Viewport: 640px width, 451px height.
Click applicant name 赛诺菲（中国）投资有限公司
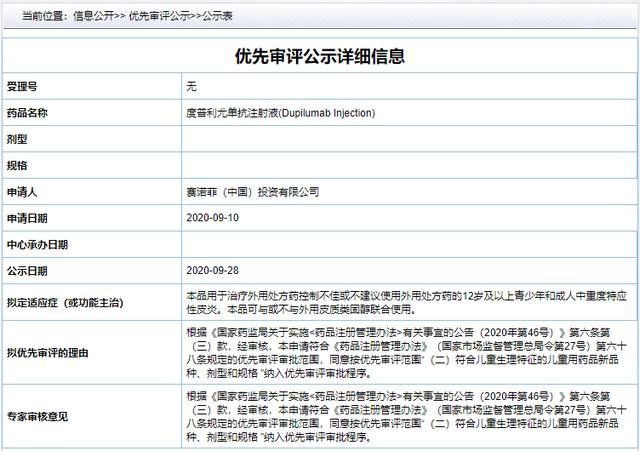coord(253,191)
